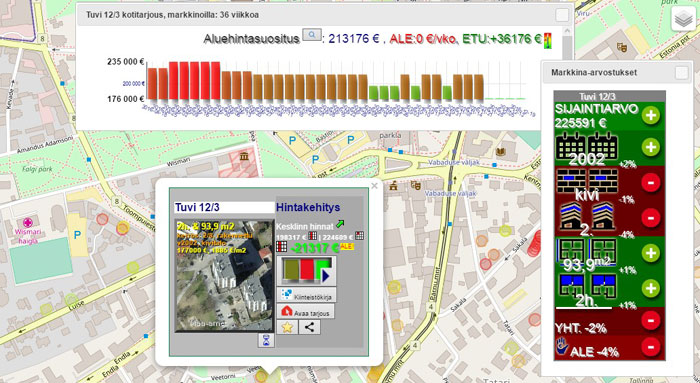Click the 225591 € location value
700x383 pixels.
click(x=580, y=123)
